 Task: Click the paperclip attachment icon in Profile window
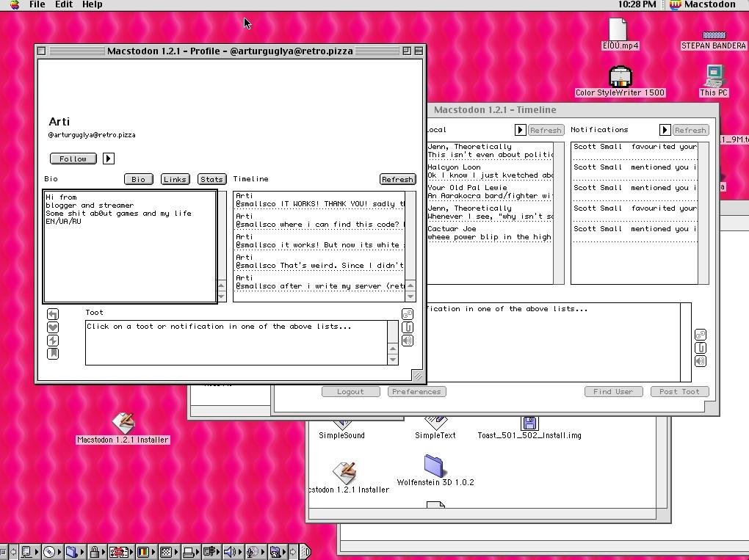point(408,327)
